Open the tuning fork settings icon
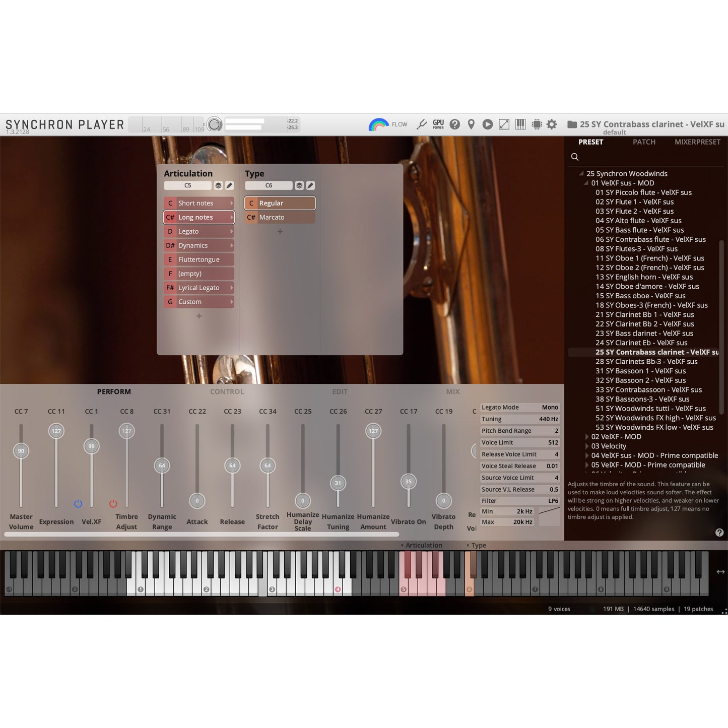The width and height of the screenshot is (728, 728). coord(422,124)
